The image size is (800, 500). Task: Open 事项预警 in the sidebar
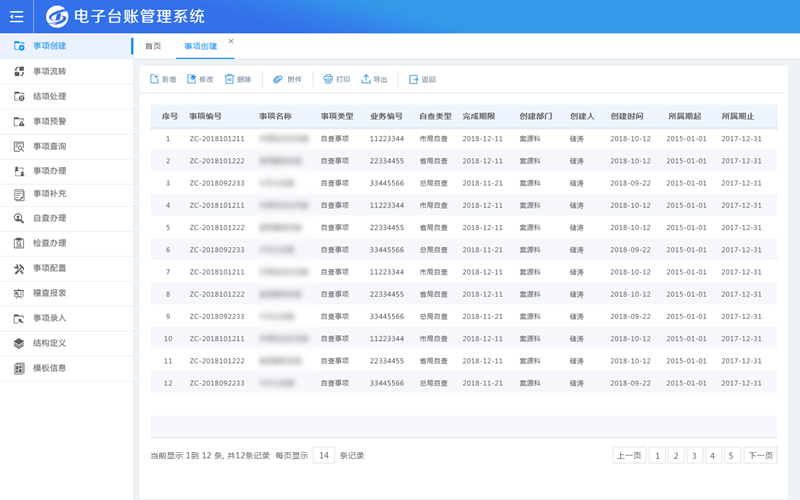point(49,121)
